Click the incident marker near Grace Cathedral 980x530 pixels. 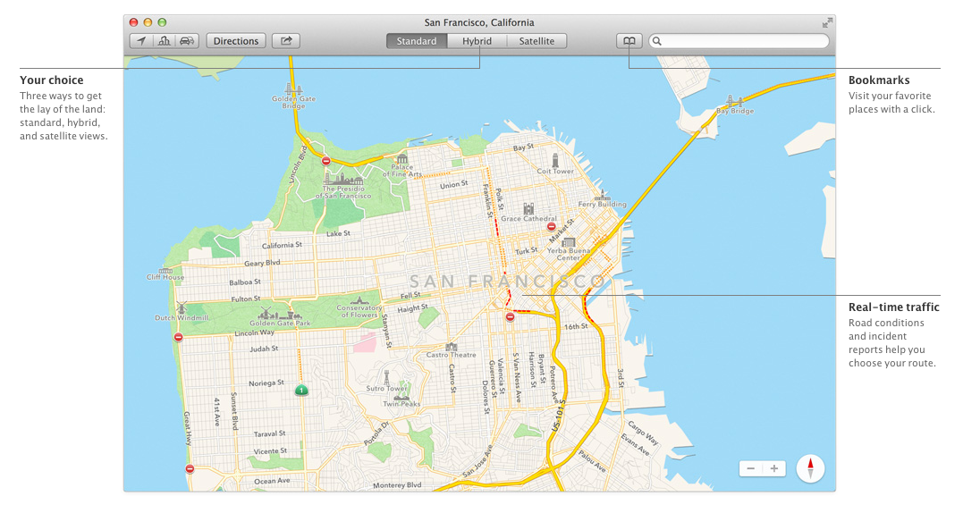coord(551,226)
